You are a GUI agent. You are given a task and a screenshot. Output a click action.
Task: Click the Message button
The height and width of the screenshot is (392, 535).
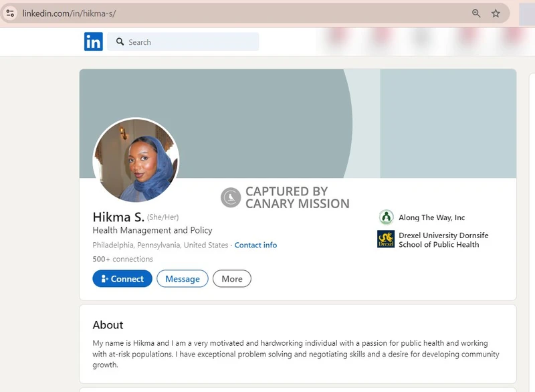182,278
